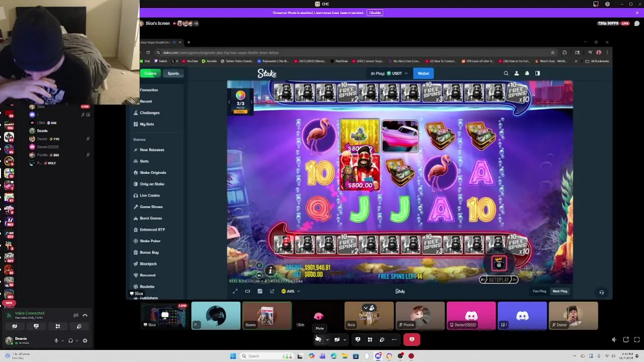644x362 pixels.
Task: Reload the browser page
Action: (x=148, y=52)
